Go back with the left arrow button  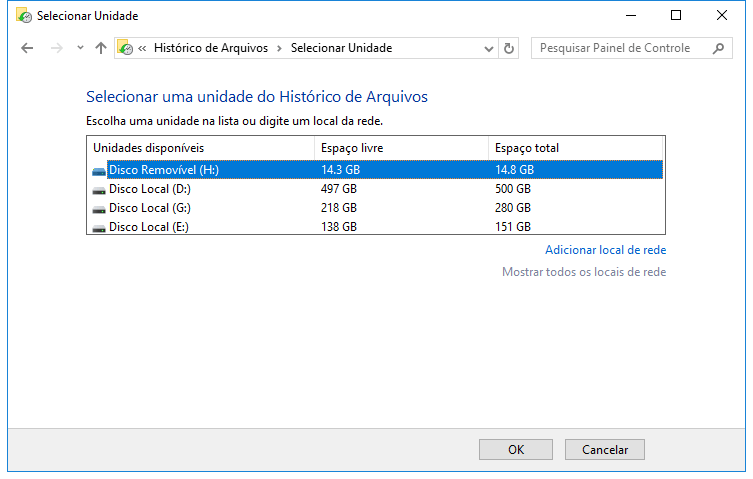click(27, 48)
